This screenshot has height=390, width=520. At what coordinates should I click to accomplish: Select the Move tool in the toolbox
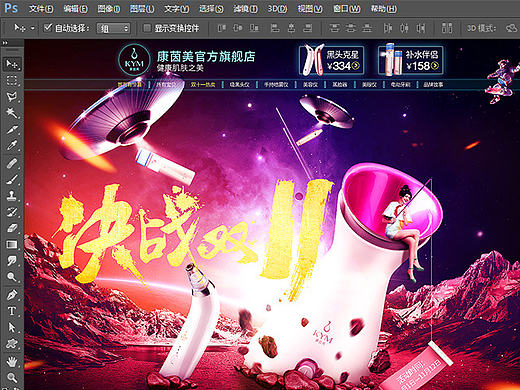coord(12,64)
